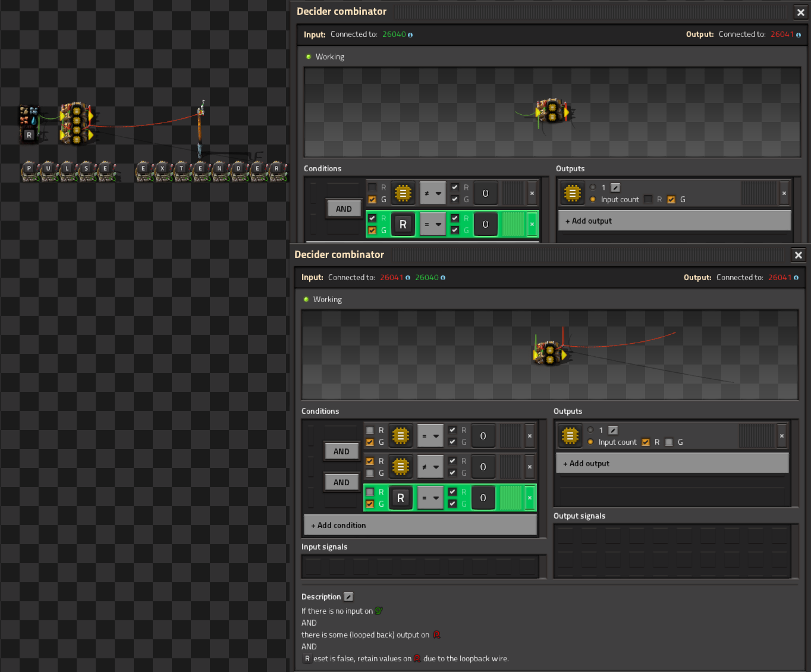Viewport: 811px width, 672px height.
Task: Enable left R checkbox of first condition in lower window
Action: pyautogui.click(x=370, y=430)
